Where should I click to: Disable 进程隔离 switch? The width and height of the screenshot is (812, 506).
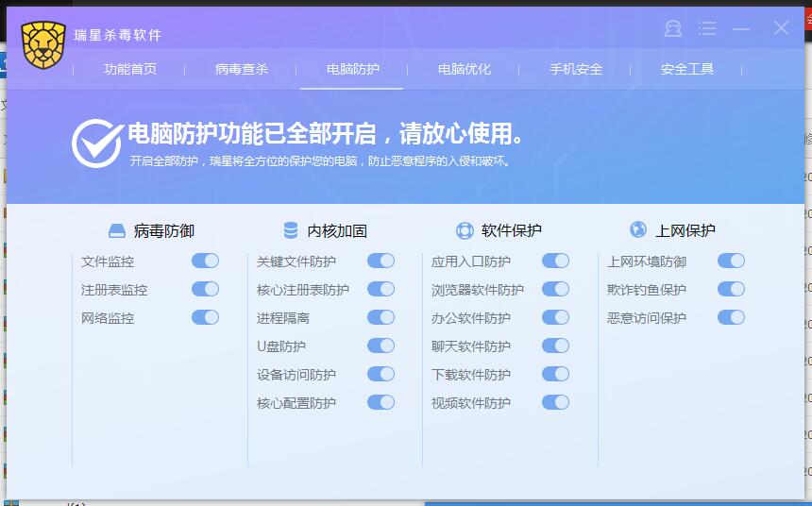coord(381,317)
